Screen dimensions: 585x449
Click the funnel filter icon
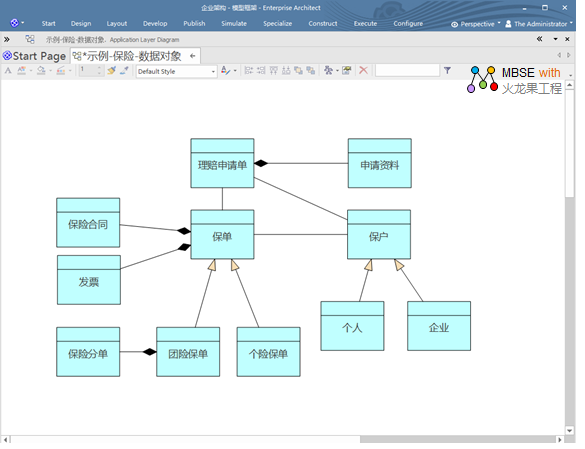(x=447, y=70)
